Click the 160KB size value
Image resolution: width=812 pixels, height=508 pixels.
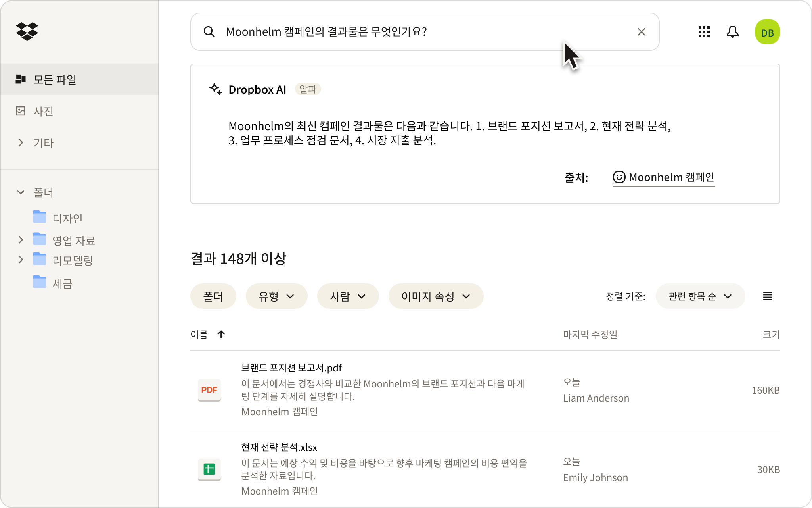[766, 390]
